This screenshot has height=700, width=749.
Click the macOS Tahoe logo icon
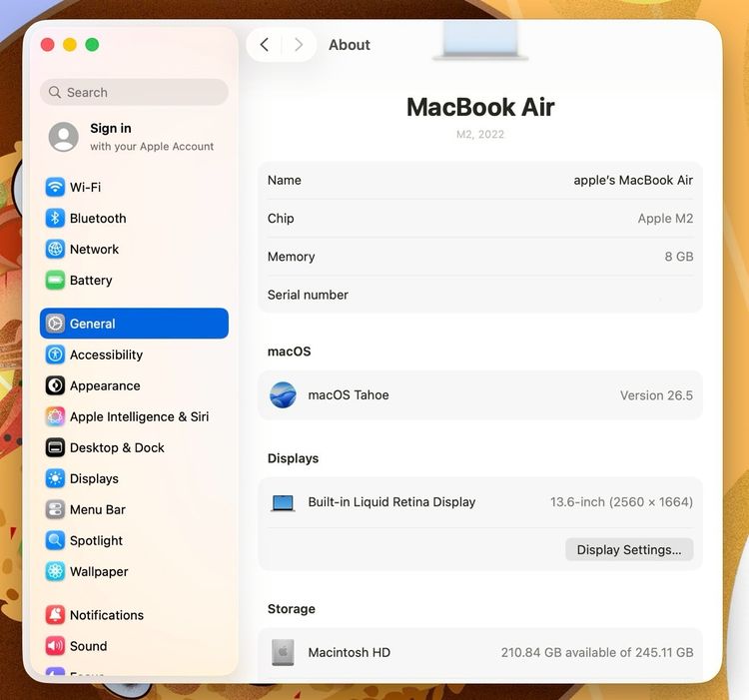tap(283, 395)
